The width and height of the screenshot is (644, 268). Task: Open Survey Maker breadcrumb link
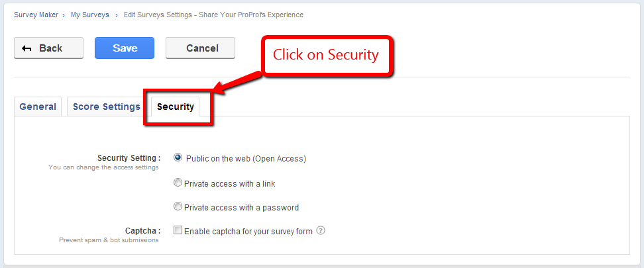36,14
